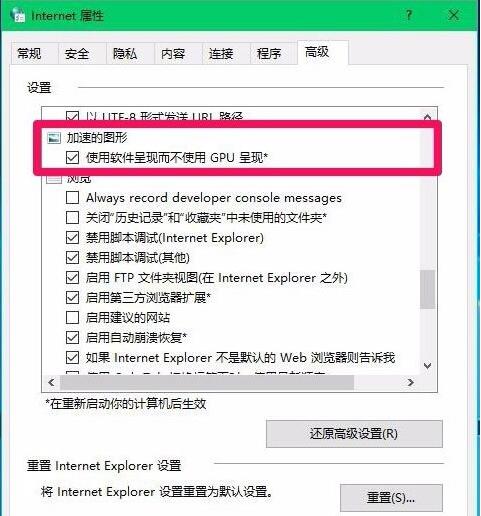Click settings list scroll up arrow

pos(427,117)
